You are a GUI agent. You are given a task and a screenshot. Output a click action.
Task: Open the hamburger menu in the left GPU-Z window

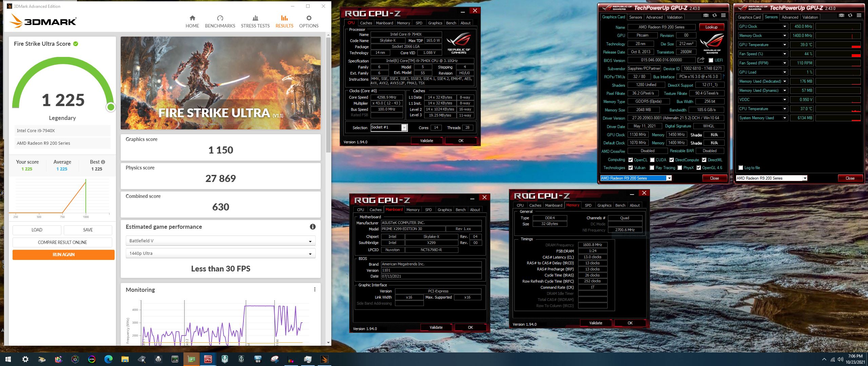(x=723, y=15)
